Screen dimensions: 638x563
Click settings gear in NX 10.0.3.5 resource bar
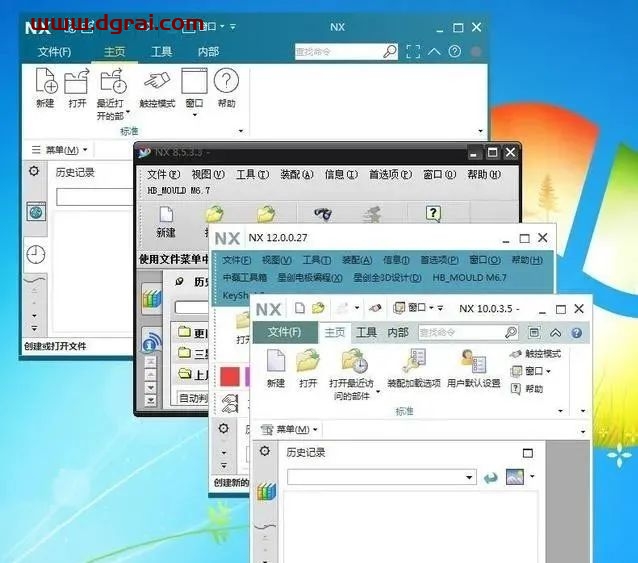265,451
